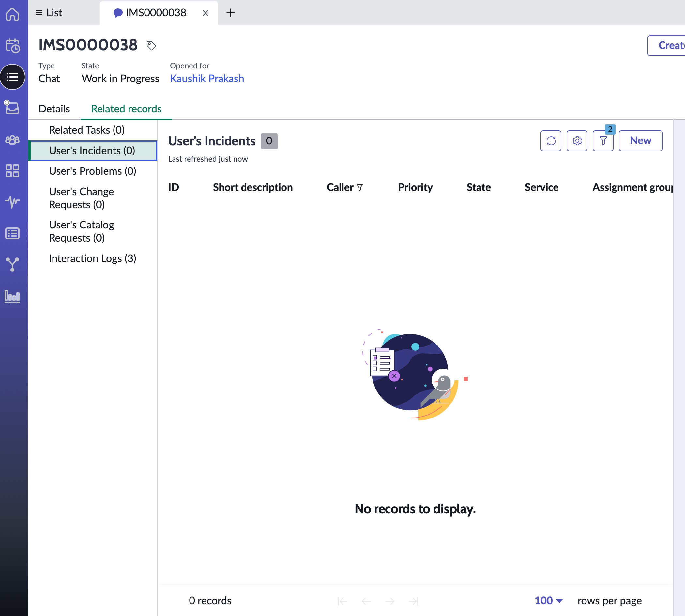Sort by the Assignment group column header
Viewport: 685px width, 616px height.
coord(633,187)
